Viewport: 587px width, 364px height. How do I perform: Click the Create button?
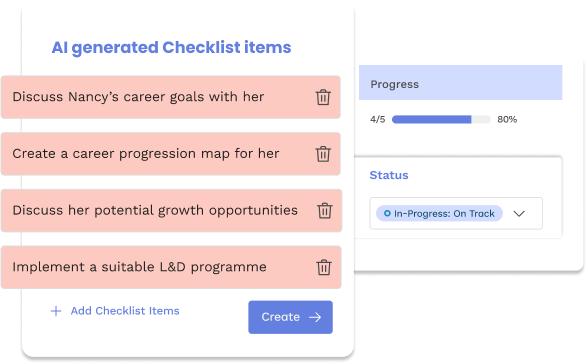click(x=290, y=317)
